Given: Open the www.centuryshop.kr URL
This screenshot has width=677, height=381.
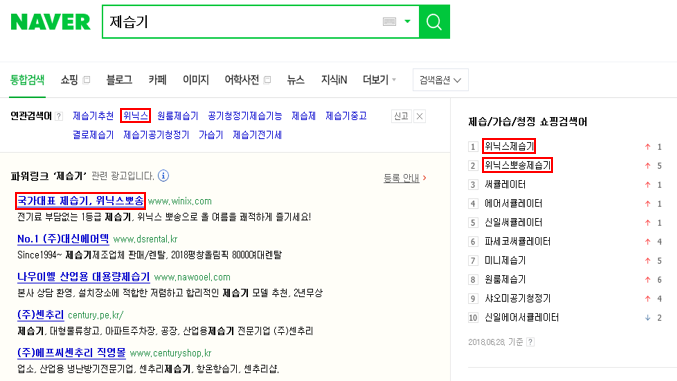Looking at the screenshot, I should [171, 353].
